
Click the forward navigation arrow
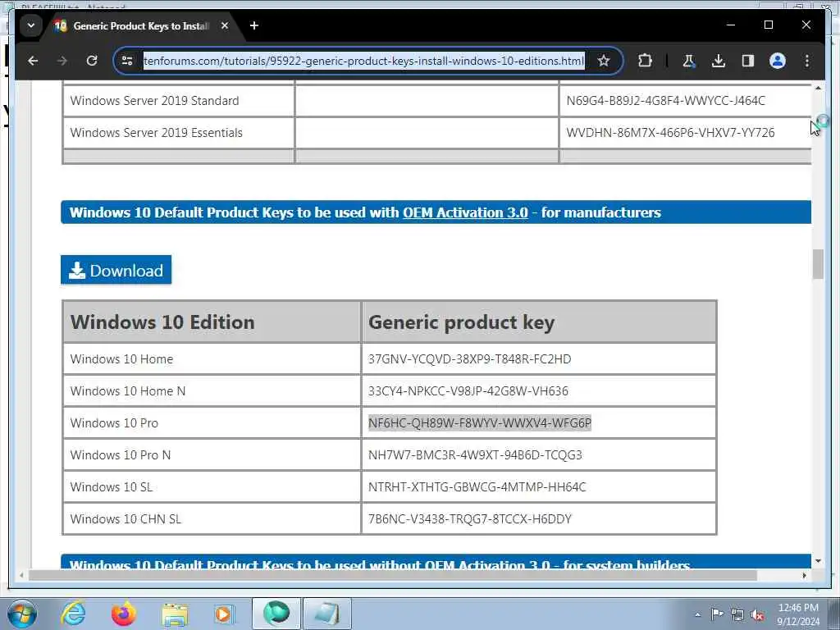(62, 61)
